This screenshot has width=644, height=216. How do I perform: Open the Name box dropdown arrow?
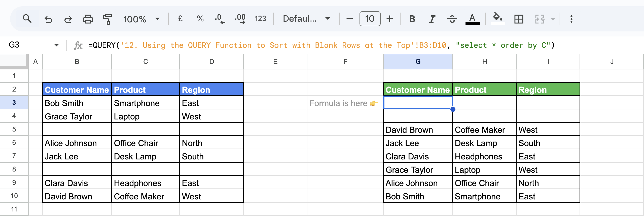pos(56,45)
